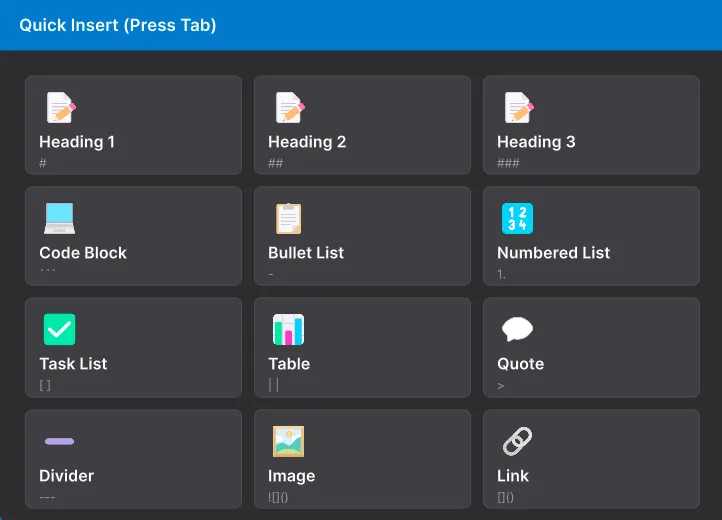Click the Heading 2 pencil-note icon
The image size is (722, 520).
pyautogui.click(x=289, y=108)
